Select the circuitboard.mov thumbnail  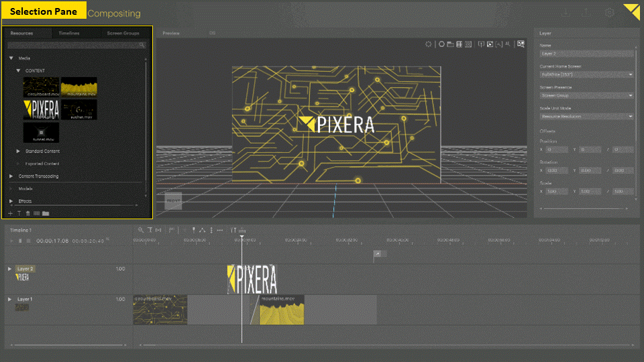[41, 87]
